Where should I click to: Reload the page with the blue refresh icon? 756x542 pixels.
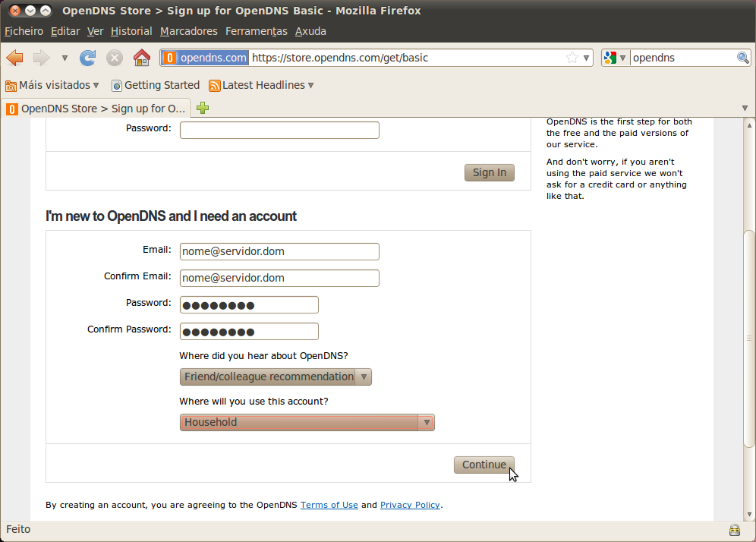(88, 58)
